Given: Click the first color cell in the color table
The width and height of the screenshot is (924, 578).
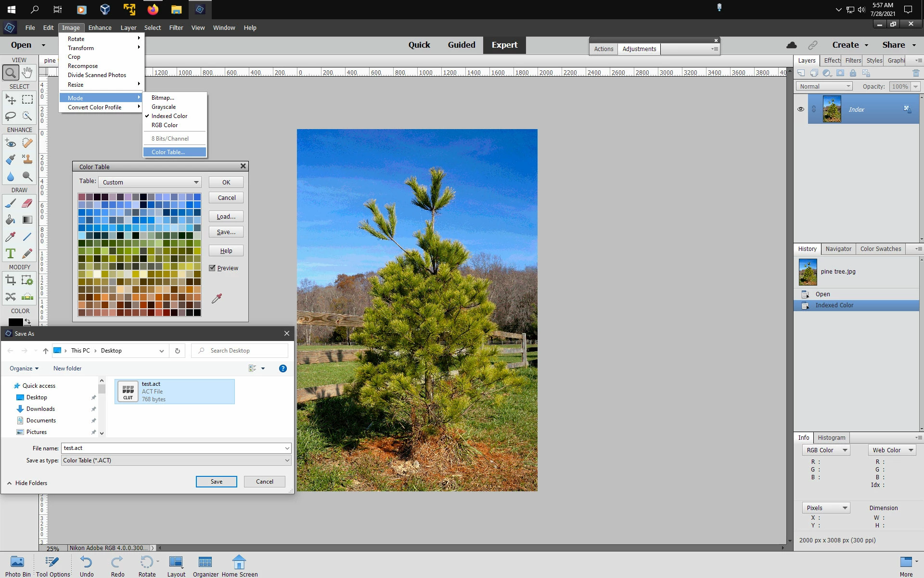Looking at the screenshot, I should pos(82,197).
